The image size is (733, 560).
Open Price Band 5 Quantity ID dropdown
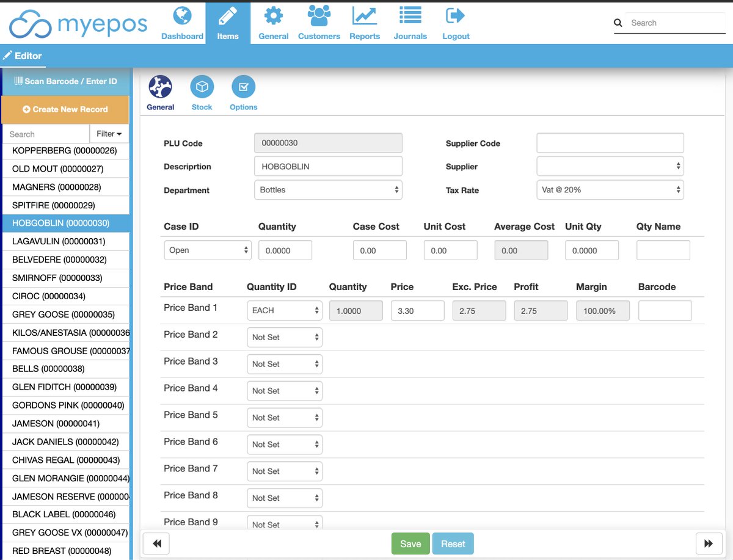[285, 418]
